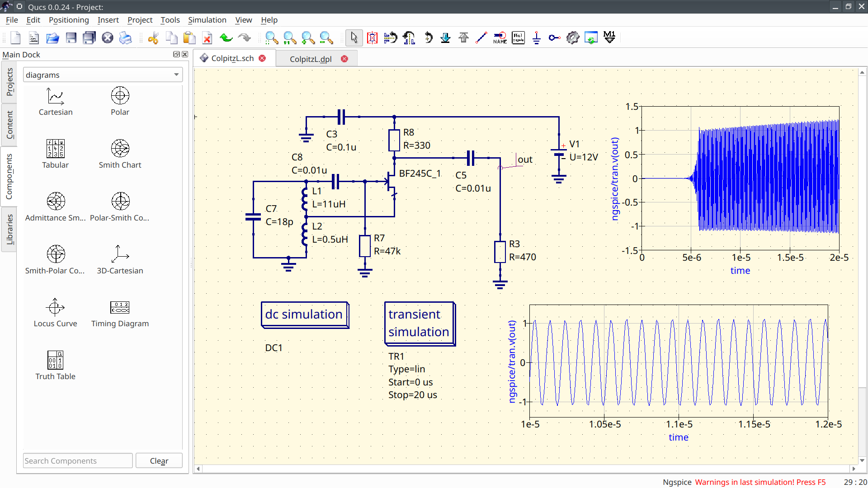
Task: Click the paste component tool icon
Action: click(189, 38)
